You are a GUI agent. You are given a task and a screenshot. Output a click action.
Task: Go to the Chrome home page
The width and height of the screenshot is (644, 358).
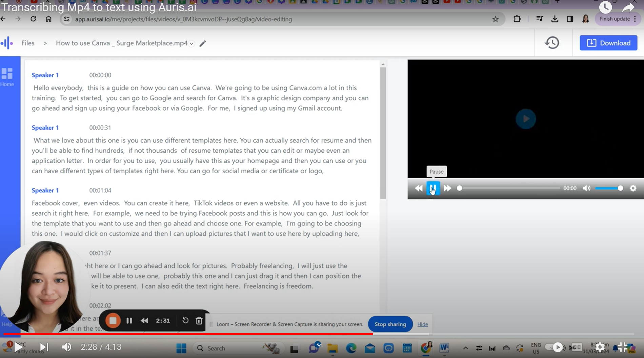(x=48, y=19)
